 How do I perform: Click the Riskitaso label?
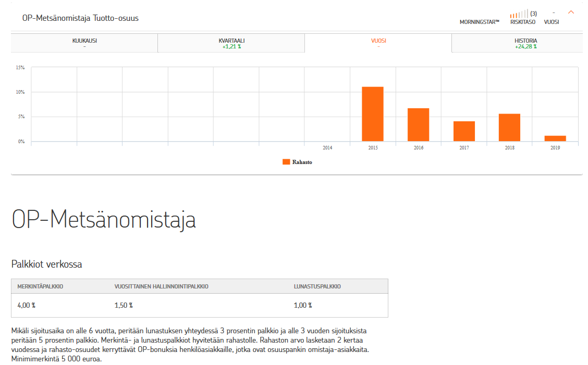(522, 22)
